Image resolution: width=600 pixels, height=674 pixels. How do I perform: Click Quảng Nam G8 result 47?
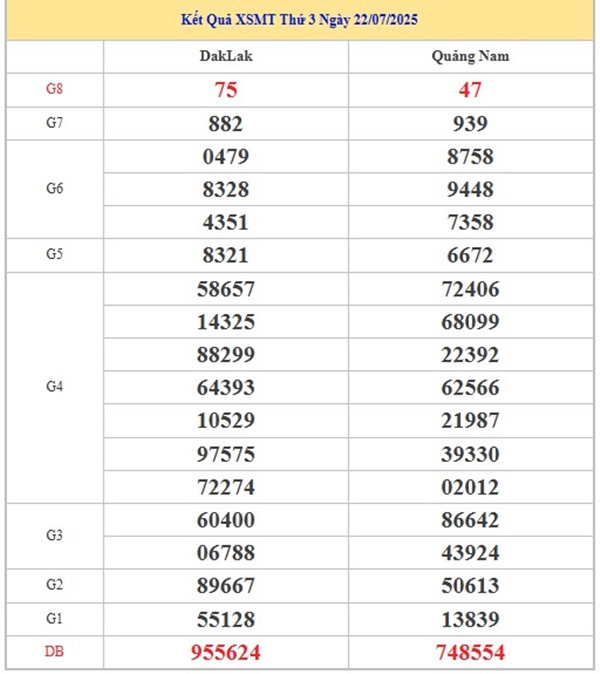click(471, 89)
